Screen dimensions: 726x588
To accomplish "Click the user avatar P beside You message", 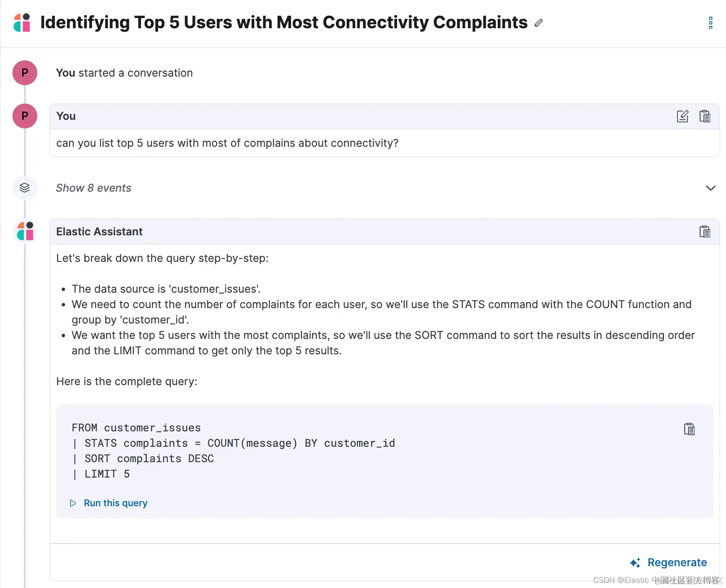I will pyautogui.click(x=25, y=116).
